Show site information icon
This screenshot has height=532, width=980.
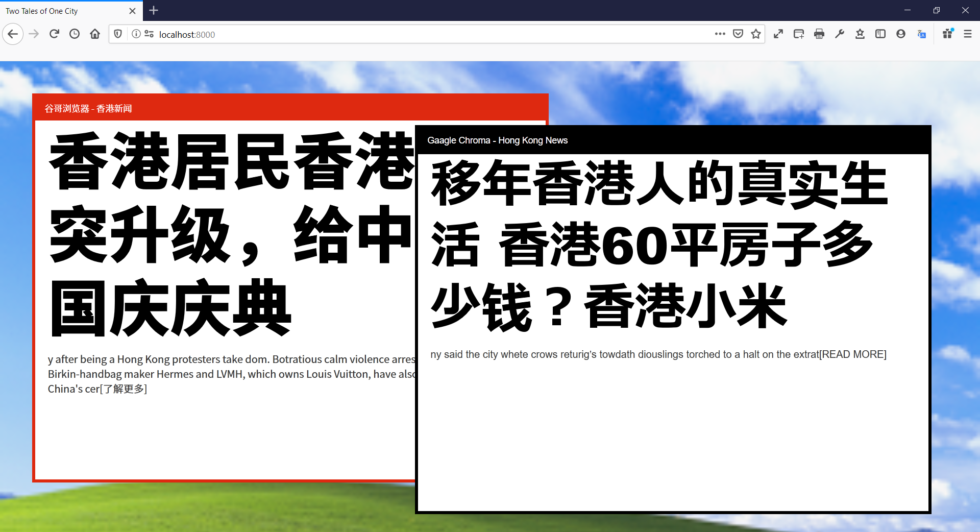click(136, 34)
